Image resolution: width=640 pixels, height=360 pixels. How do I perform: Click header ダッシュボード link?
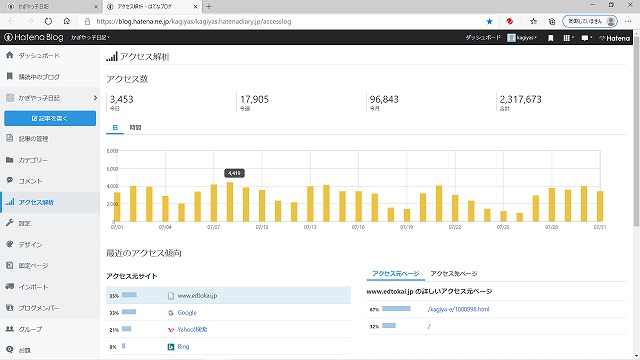(x=483, y=38)
